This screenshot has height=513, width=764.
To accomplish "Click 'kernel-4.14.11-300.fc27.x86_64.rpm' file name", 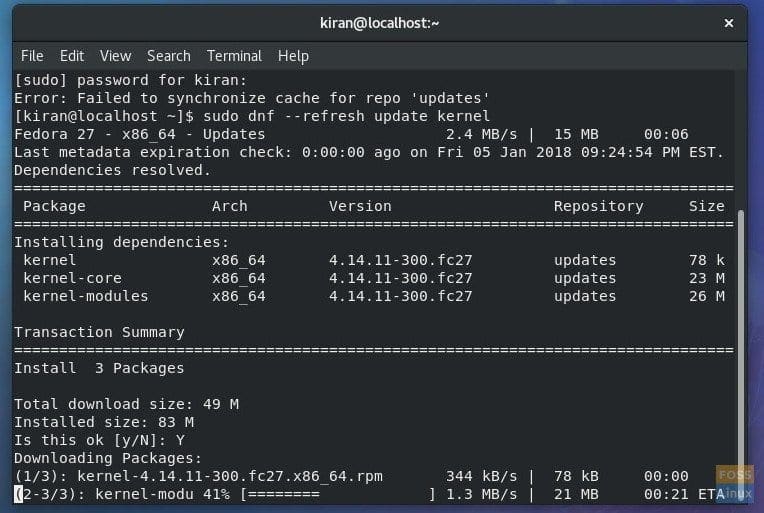I will coord(229,476).
